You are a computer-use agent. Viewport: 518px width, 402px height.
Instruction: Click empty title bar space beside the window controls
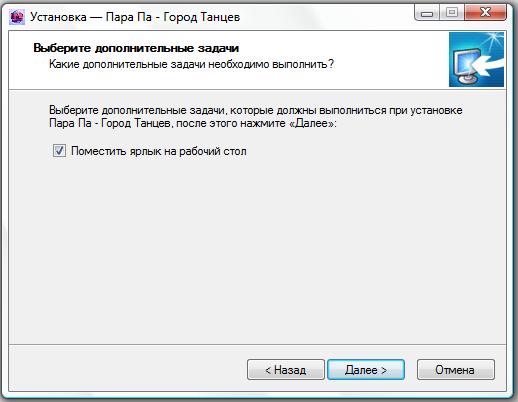(327, 17)
